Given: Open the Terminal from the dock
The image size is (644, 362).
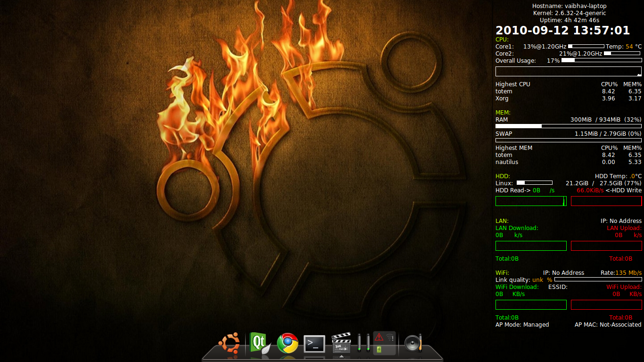Looking at the screenshot, I should [x=314, y=344].
